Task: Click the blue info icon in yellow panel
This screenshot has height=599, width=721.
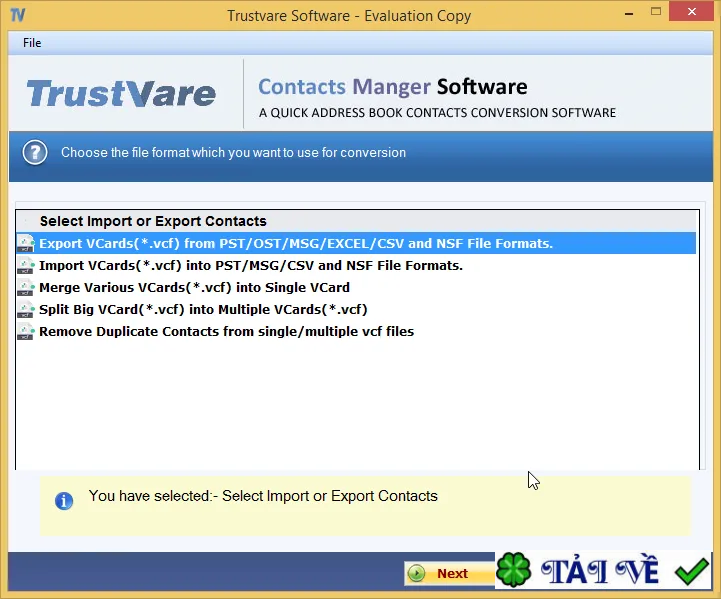Action: click(x=64, y=501)
